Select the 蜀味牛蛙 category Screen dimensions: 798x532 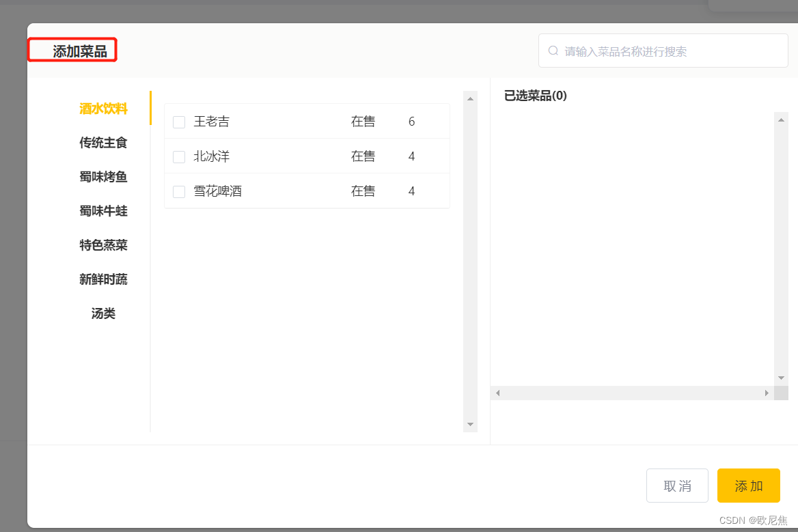pos(102,211)
